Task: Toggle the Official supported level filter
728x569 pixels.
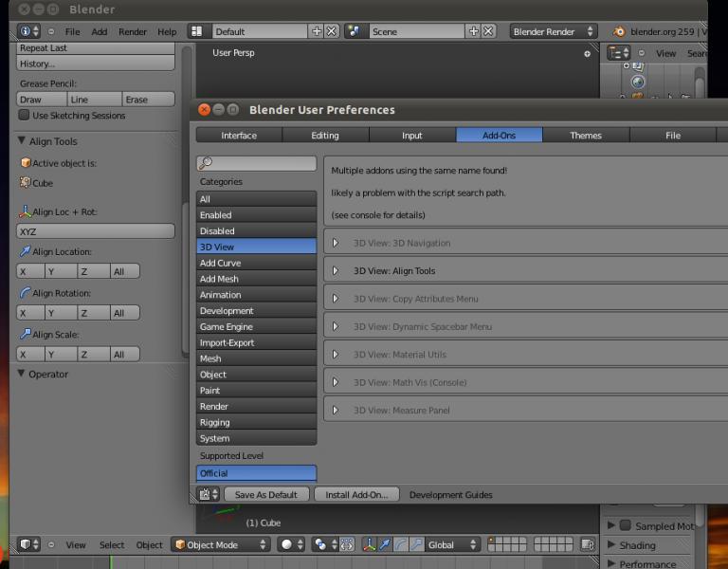Action: click(x=256, y=473)
